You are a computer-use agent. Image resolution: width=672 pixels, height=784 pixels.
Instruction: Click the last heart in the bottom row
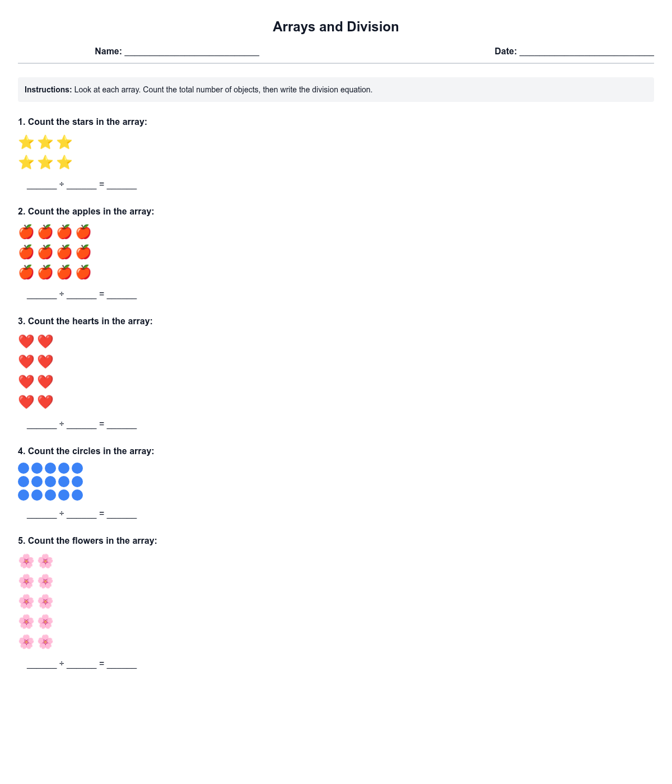coord(45,402)
